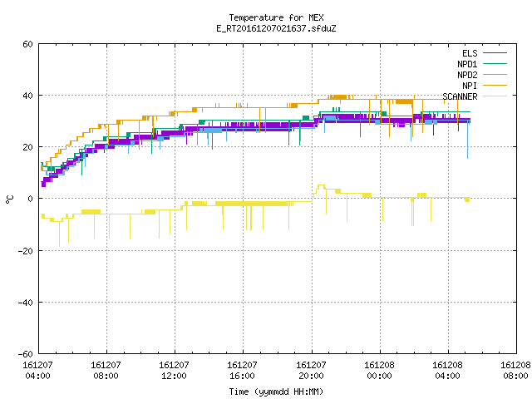
Task: Click the yellow SCANNER legend line
Action: click(495, 96)
